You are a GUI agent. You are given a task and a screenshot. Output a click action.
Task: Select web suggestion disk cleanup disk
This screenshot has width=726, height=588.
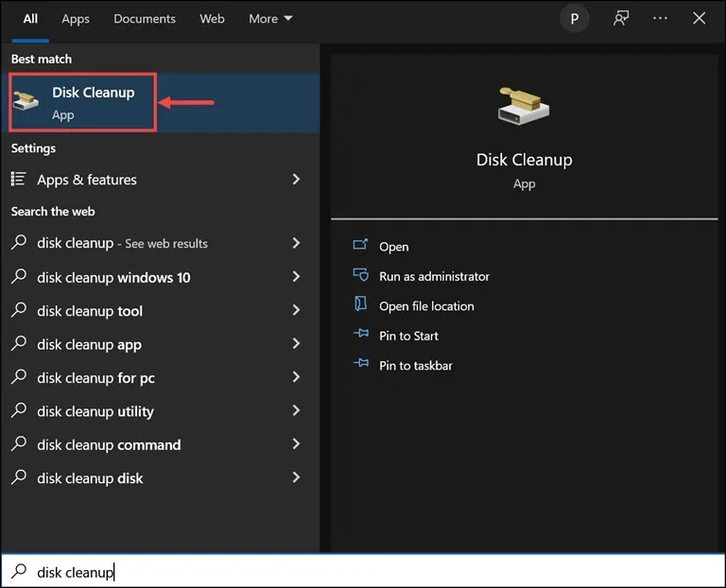pos(160,477)
